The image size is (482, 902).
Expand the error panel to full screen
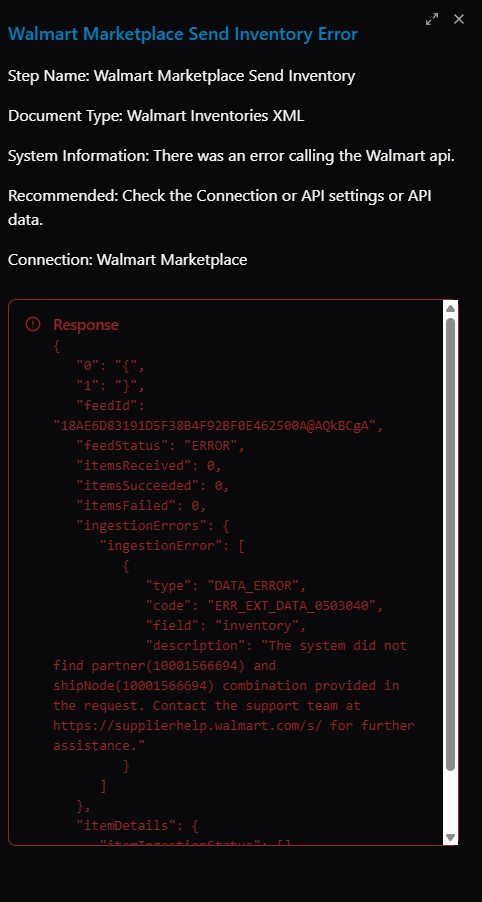coord(431,19)
